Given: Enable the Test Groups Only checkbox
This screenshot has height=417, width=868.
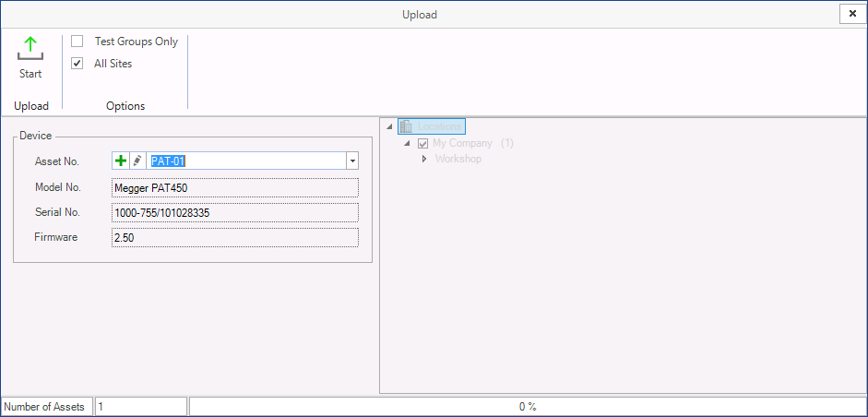Looking at the screenshot, I should click(x=77, y=42).
